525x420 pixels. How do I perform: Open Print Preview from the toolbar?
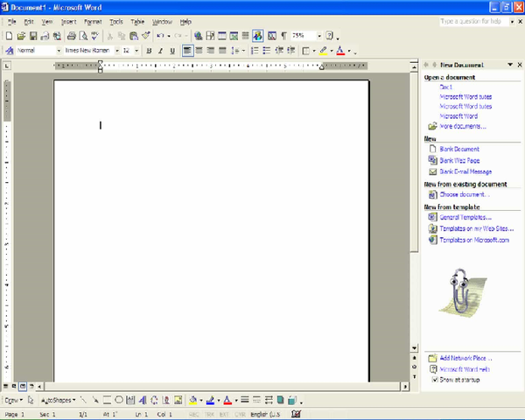point(83,36)
